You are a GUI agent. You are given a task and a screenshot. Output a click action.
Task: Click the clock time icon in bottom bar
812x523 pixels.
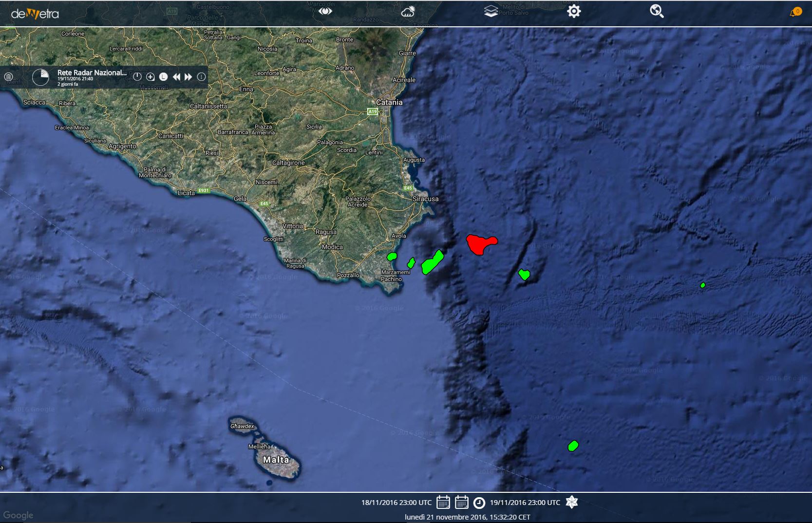tap(479, 503)
